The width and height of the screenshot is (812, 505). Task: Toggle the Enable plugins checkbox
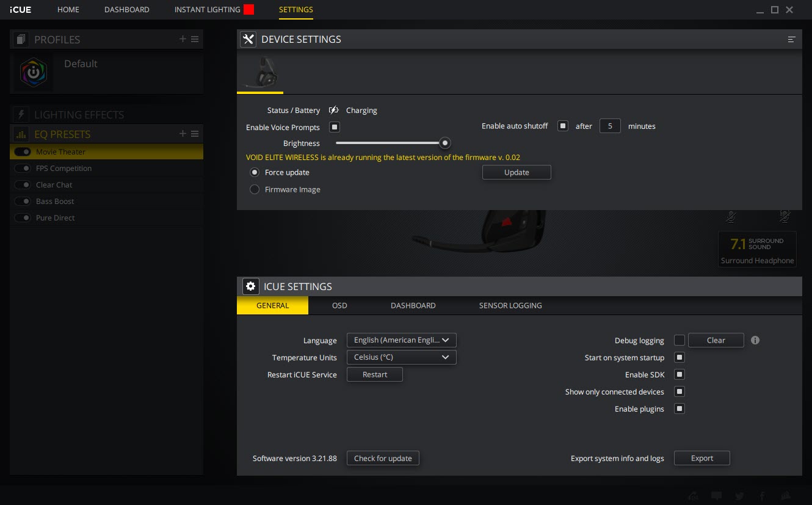[x=680, y=409]
